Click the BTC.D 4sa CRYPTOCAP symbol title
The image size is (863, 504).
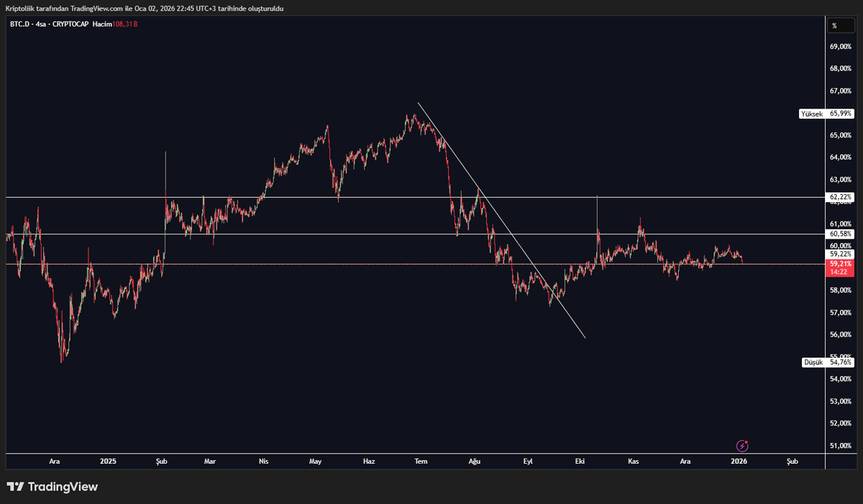point(50,24)
